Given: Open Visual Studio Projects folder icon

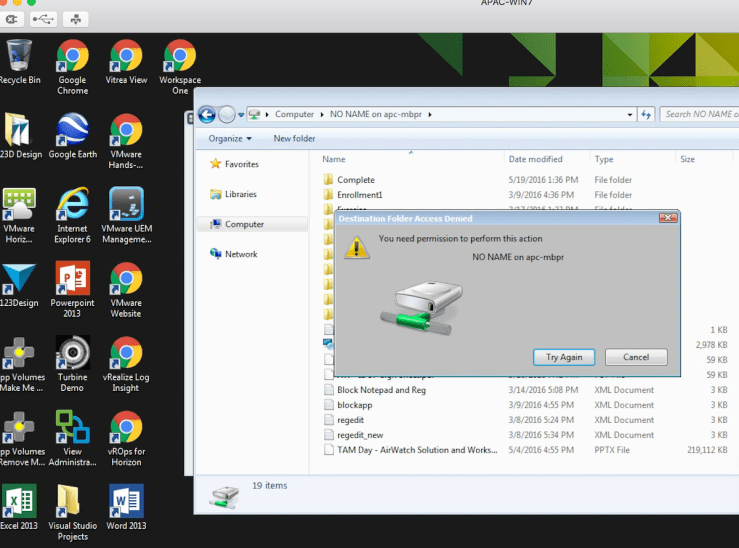Looking at the screenshot, I should pyautogui.click(x=72, y=507).
